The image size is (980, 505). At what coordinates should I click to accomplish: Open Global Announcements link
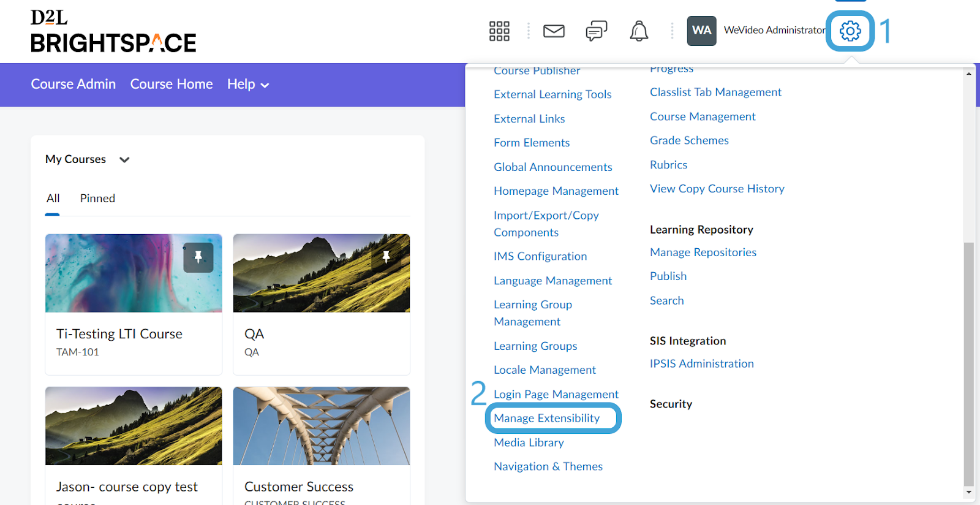tap(553, 167)
